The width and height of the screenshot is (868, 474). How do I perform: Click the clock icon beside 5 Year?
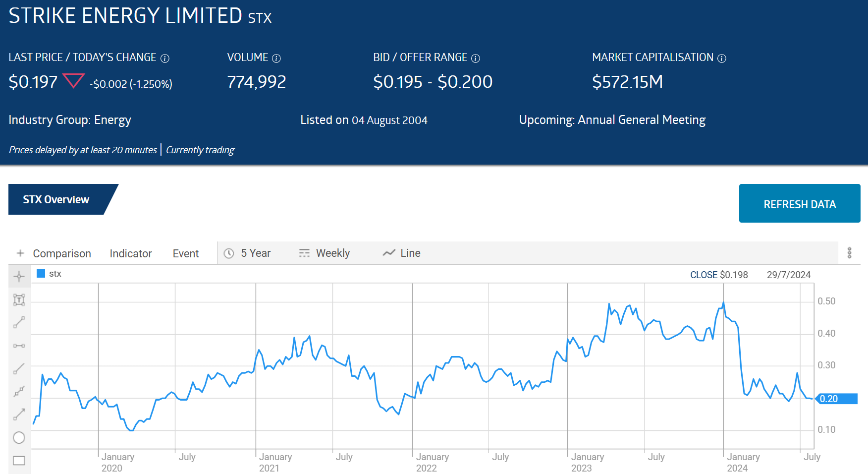[229, 253]
